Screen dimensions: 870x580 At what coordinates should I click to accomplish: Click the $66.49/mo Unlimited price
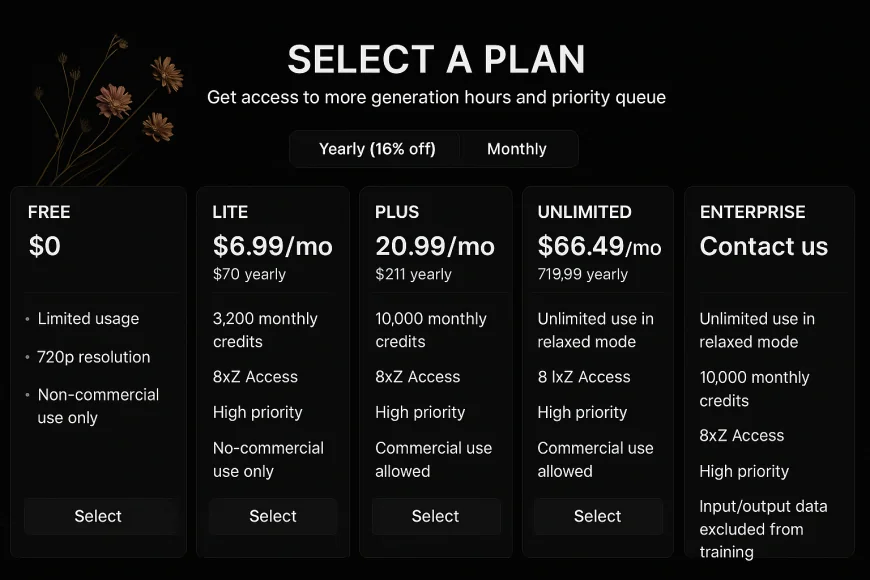coord(599,246)
